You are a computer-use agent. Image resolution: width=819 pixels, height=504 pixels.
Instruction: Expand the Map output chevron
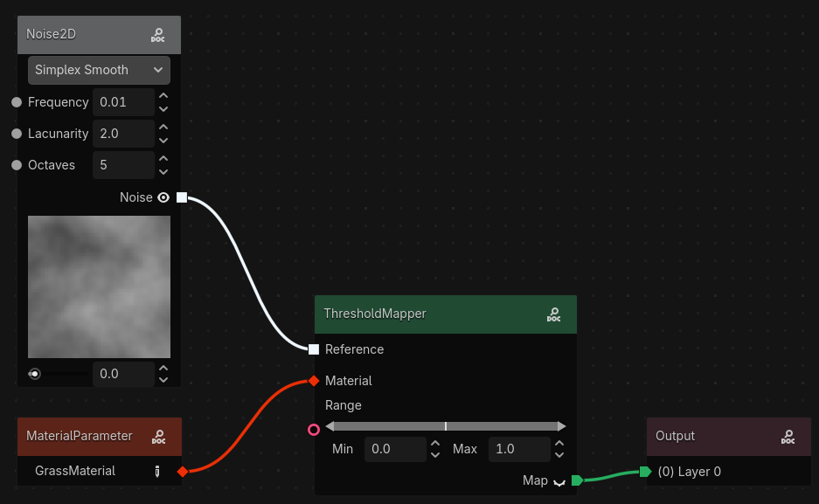pyautogui.click(x=559, y=481)
